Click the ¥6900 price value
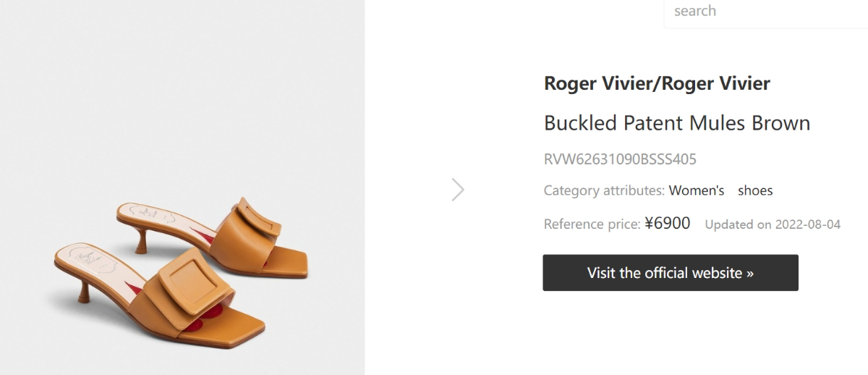This screenshot has height=375, width=868. click(x=667, y=223)
